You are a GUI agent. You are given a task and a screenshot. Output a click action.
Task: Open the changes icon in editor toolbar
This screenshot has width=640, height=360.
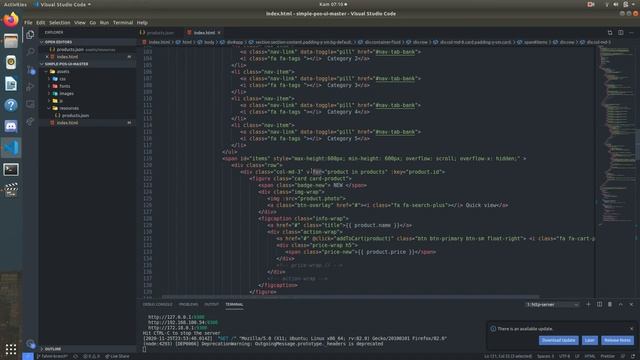click(610, 32)
